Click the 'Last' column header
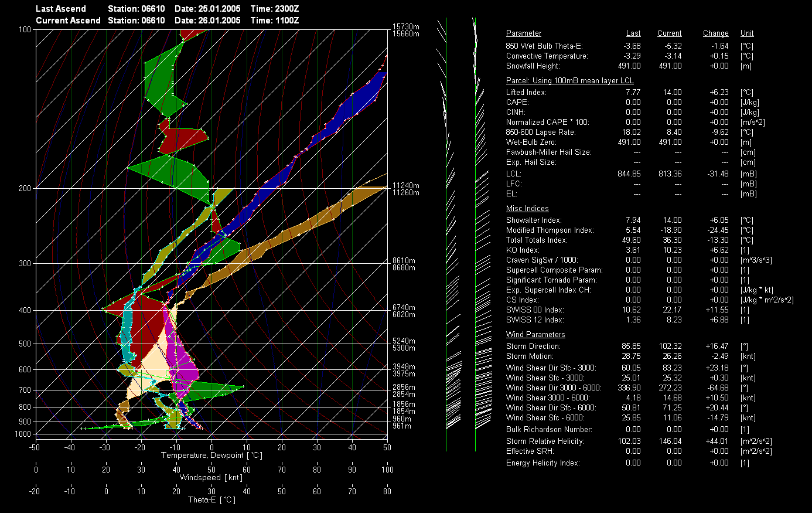The width and height of the screenshot is (812, 513). [633, 33]
